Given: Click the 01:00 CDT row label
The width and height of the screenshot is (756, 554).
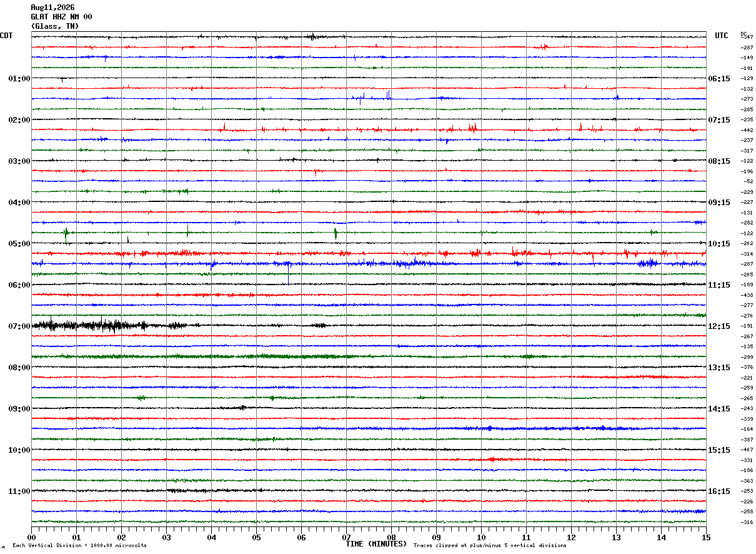Looking at the screenshot, I should point(19,79).
